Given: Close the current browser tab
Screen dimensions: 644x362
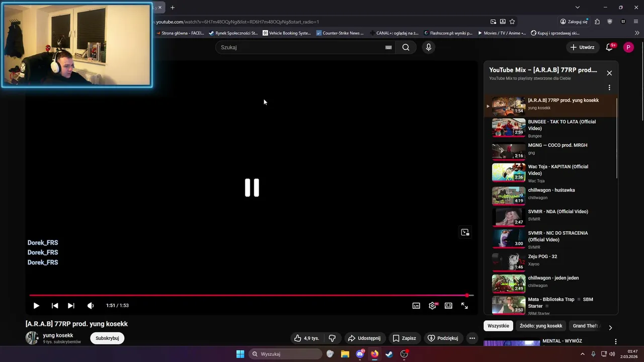Looking at the screenshot, I should (160, 8).
